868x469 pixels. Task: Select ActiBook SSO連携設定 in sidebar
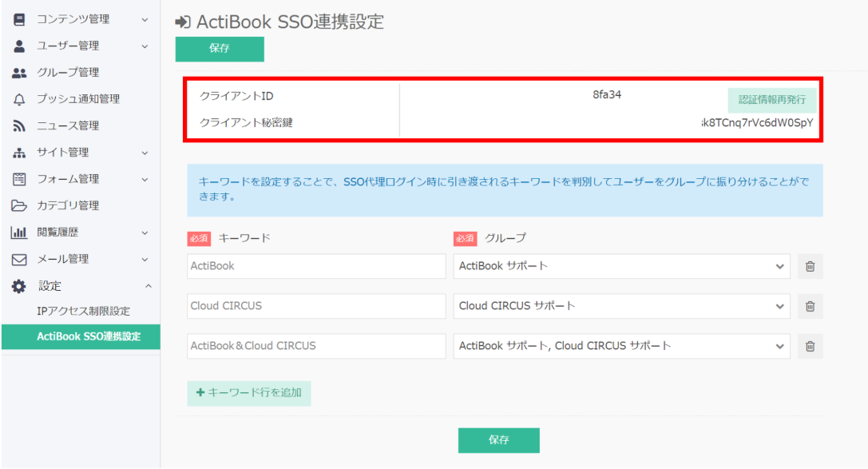click(x=88, y=336)
